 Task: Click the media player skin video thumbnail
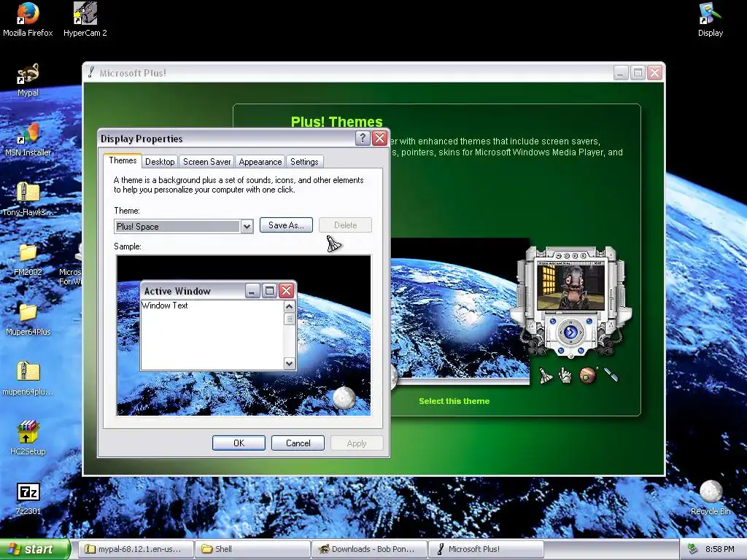point(570,287)
